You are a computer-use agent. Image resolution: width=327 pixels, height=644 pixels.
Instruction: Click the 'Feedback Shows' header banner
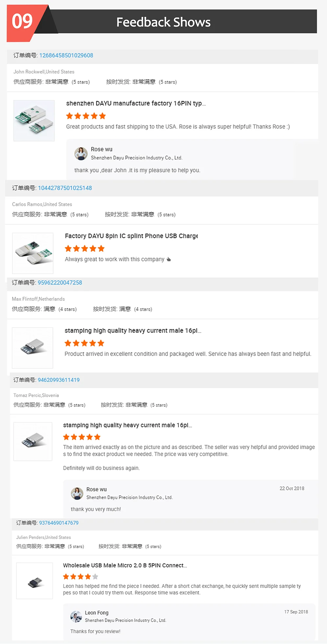[163, 22]
